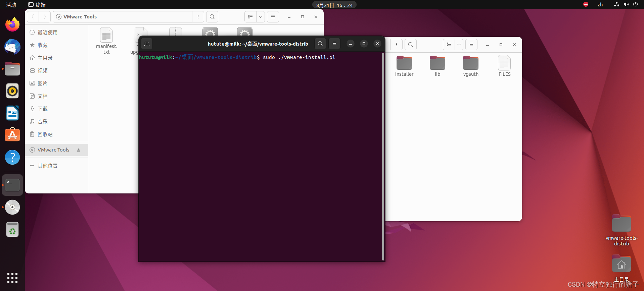Click the volume icon in the top bar
644x291 pixels.
(626, 5)
